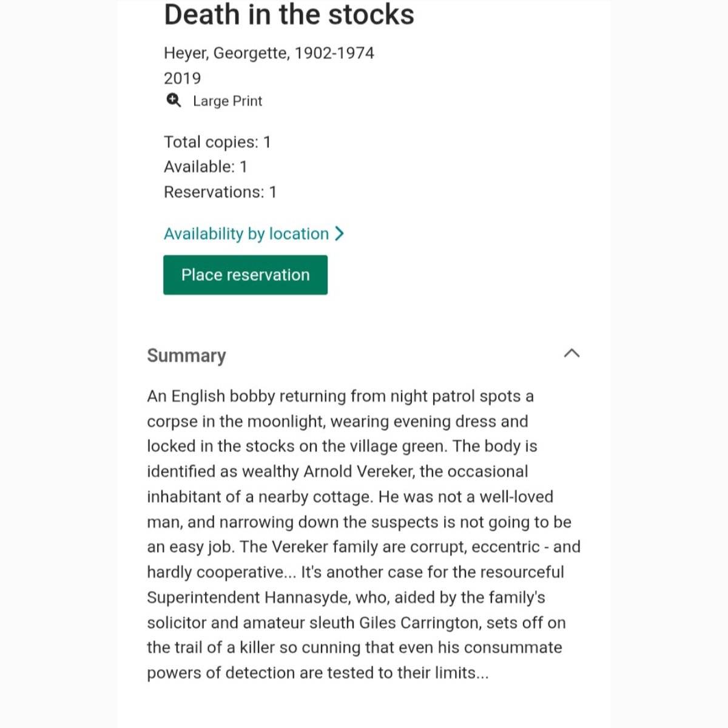Click the Large Print magnifier icon

tap(174, 100)
